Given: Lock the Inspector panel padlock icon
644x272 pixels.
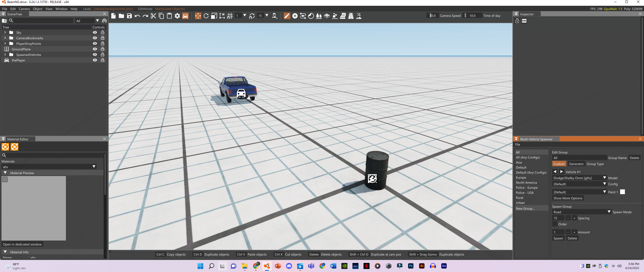Looking at the screenshot, I should (517, 21).
